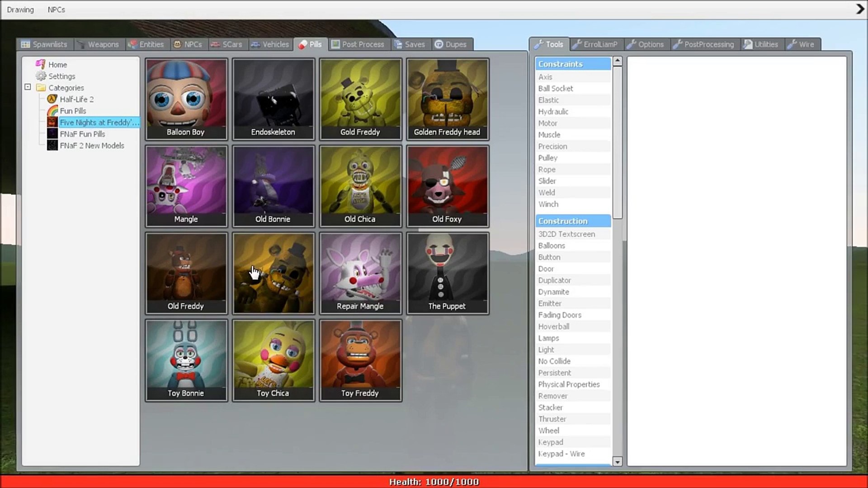The width and height of the screenshot is (868, 488).
Task: Open the Drawing menu
Action: 20,9
